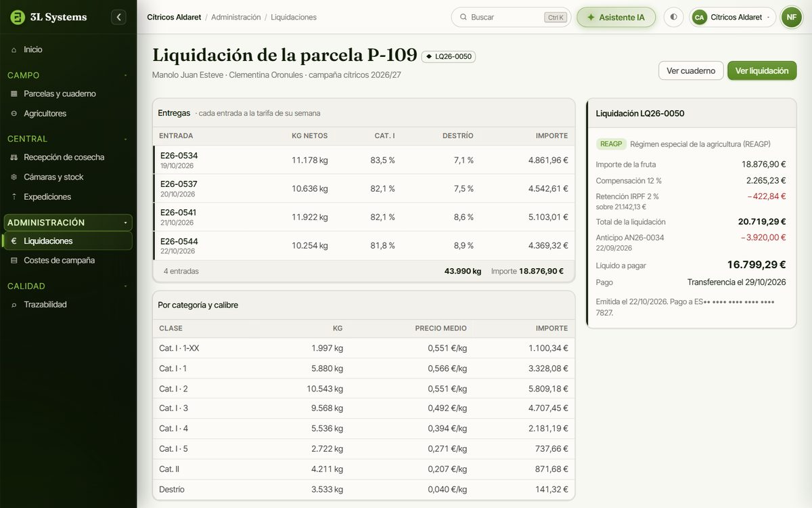Click the Ver liquidación button
Image resolution: width=812 pixels, height=508 pixels.
pyautogui.click(x=762, y=70)
